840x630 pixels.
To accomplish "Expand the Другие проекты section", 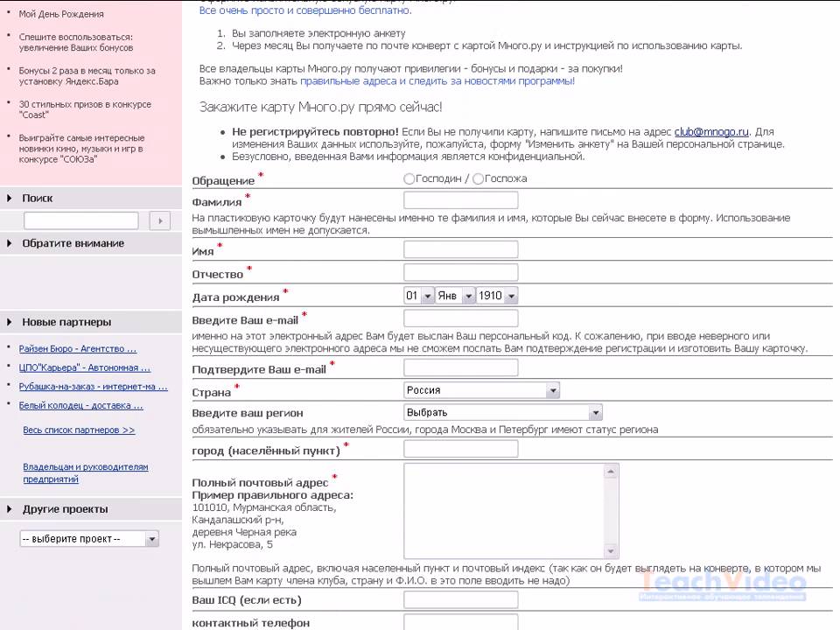I will 91,509.
